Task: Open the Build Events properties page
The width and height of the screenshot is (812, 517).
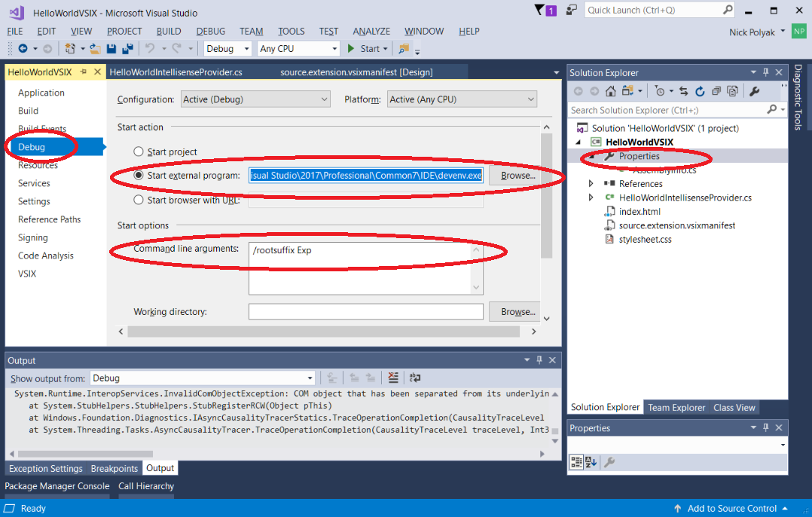Action: pos(42,128)
